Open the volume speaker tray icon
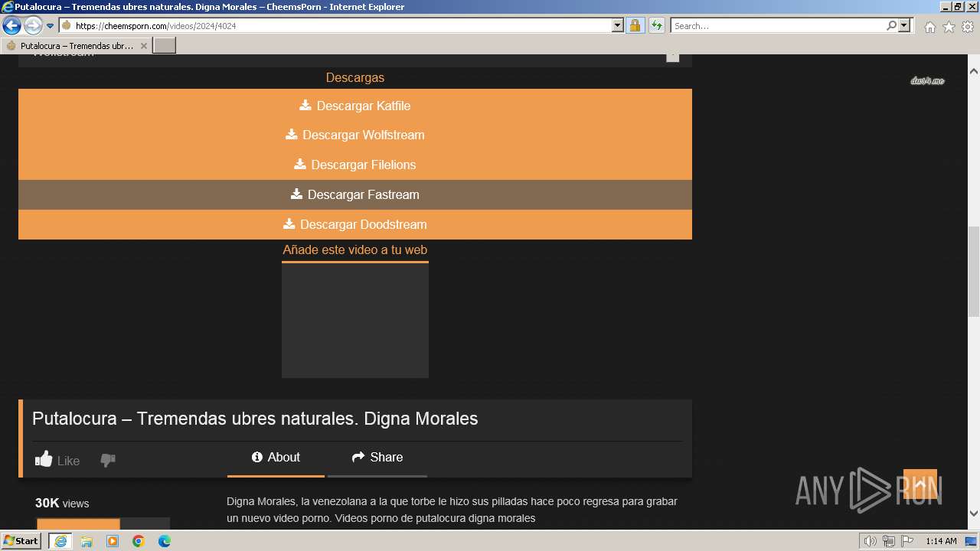This screenshot has height=551, width=980. coord(871,541)
